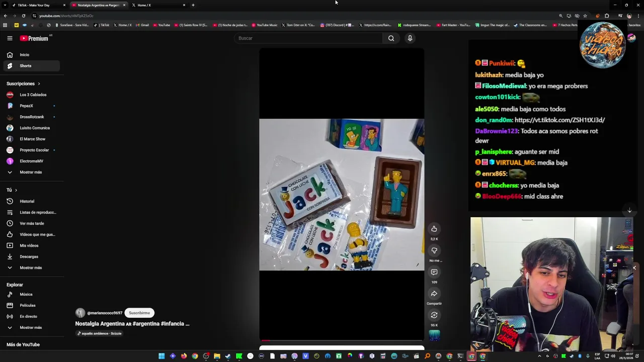Open the Fart Master - YouTube bookmark
Image resolution: width=644 pixels, height=362 pixels.
pyautogui.click(x=453, y=25)
